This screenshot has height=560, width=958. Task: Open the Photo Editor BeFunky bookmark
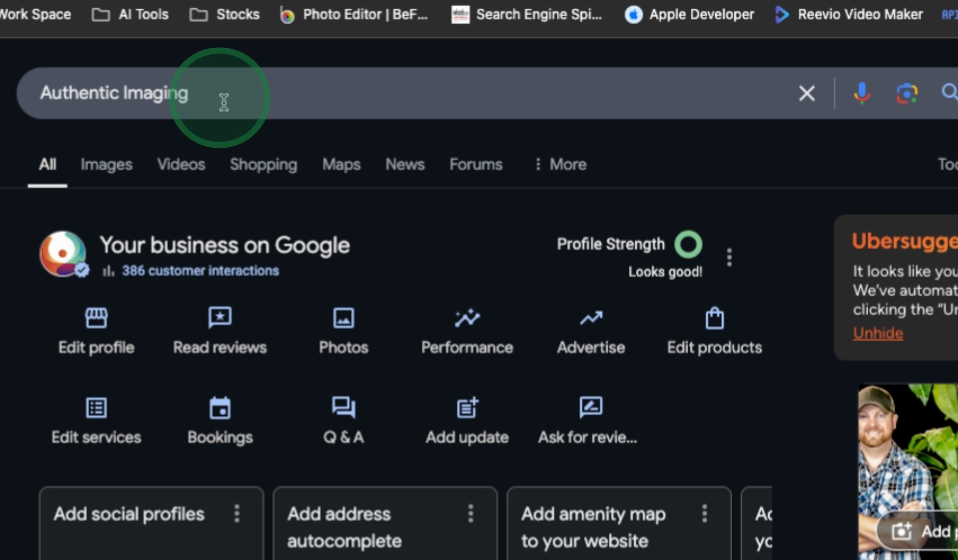(354, 14)
